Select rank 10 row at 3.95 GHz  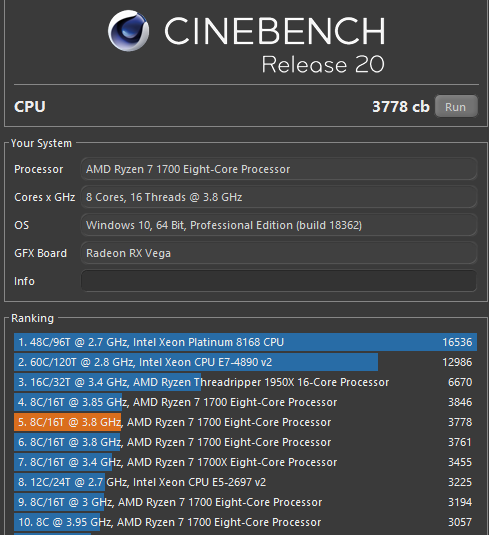coord(245,522)
